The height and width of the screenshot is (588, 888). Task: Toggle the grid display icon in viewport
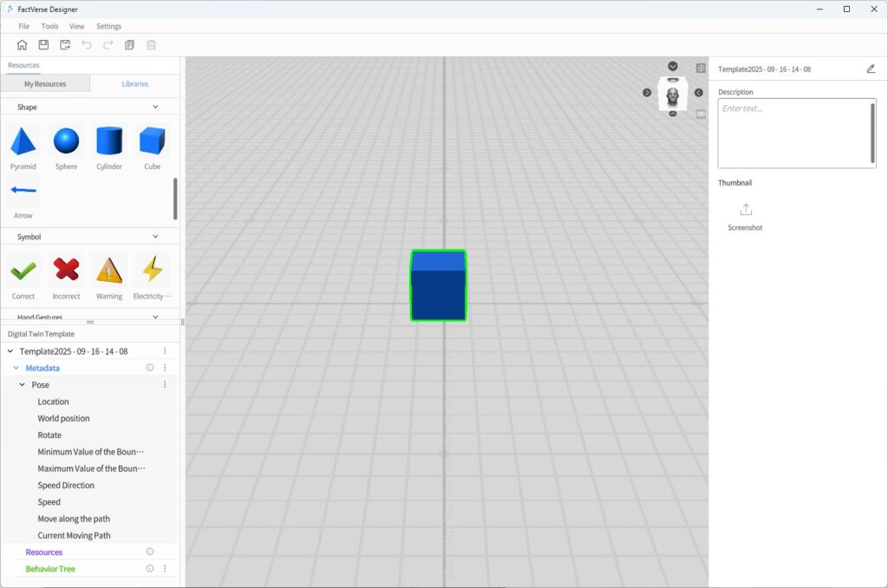coord(701,114)
